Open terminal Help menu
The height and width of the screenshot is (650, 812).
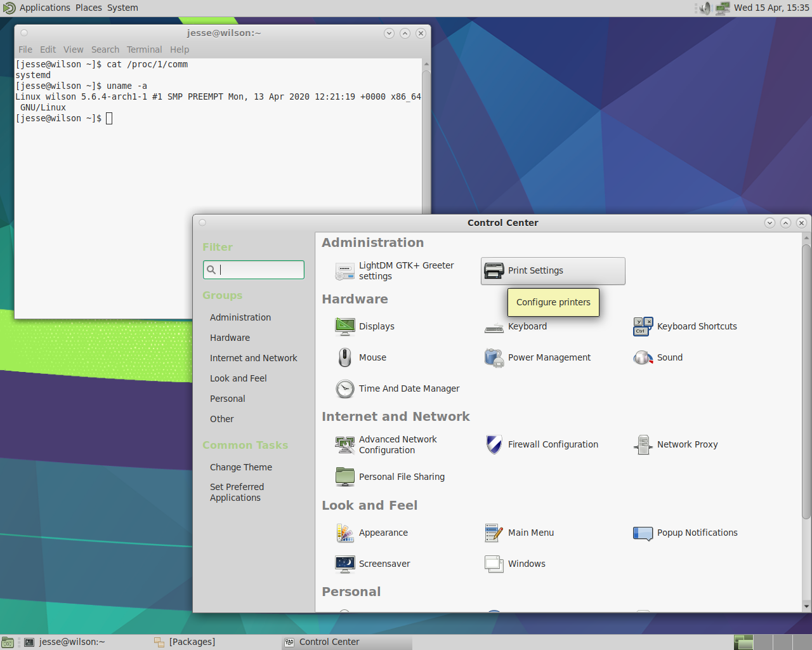(x=180, y=50)
